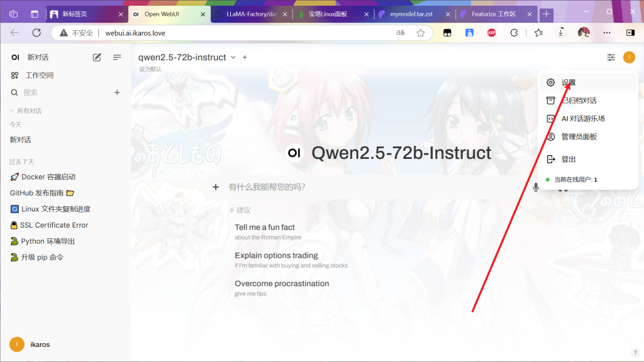This screenshot has width=644, height=362.
Task: Click the blue extension icon in toolbar
Action: [469, 33]
